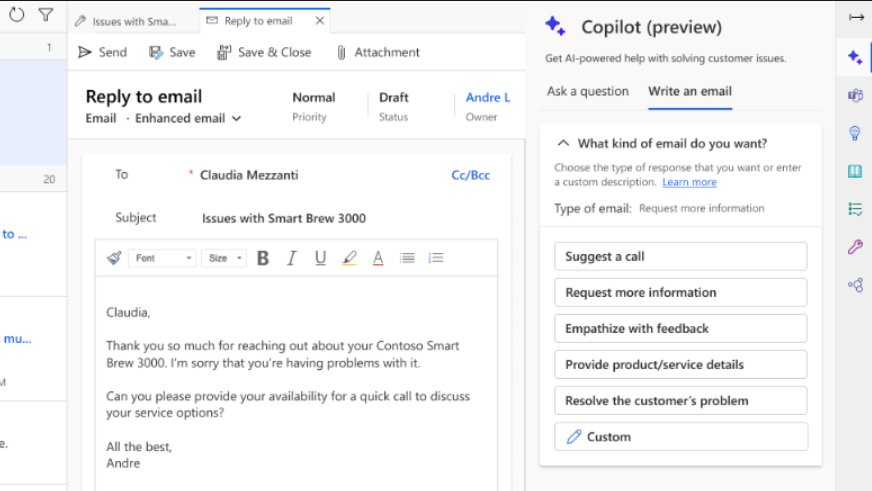Click Save & Close
Viewport: 872px width, 491px height.
pos(264,52)
